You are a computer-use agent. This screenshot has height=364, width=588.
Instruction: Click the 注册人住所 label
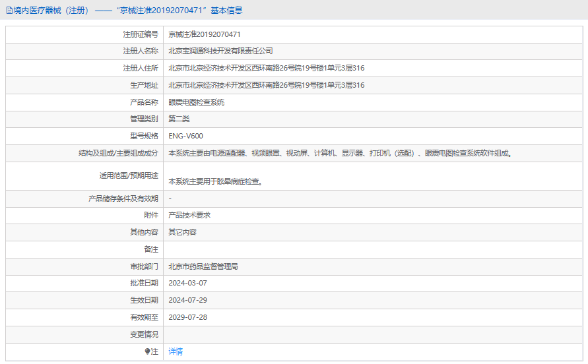point(141,68)
